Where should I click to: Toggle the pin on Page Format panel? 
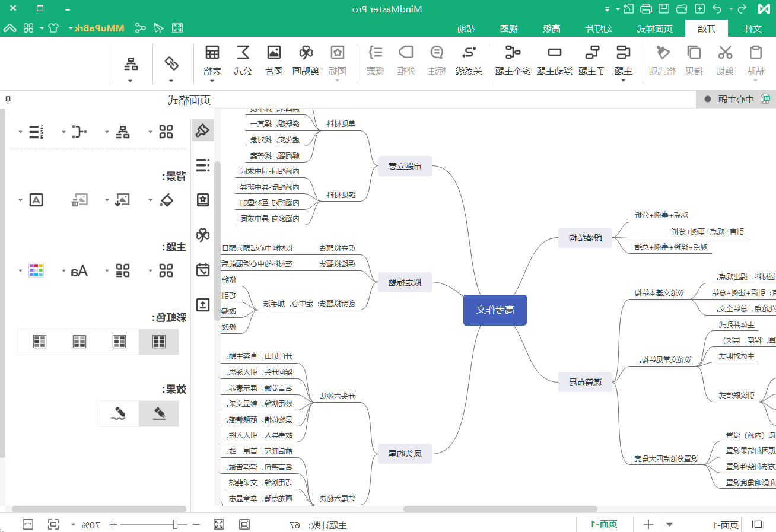pyautogui.click(x=8, y=100)
